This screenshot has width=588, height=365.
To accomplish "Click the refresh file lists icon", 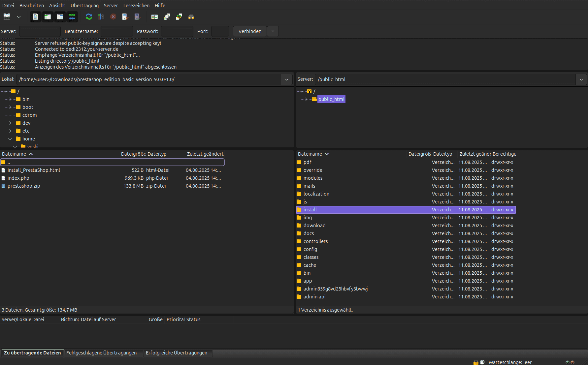I will 89,17.
